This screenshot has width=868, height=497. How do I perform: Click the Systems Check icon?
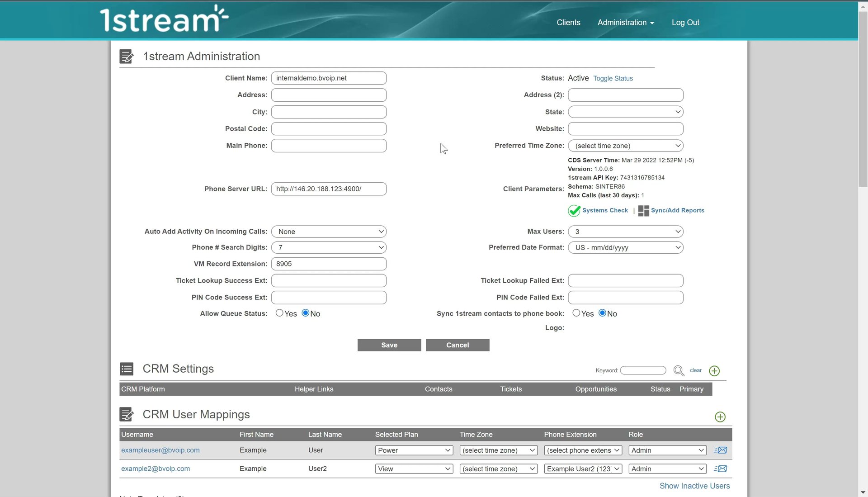(574, 210)
